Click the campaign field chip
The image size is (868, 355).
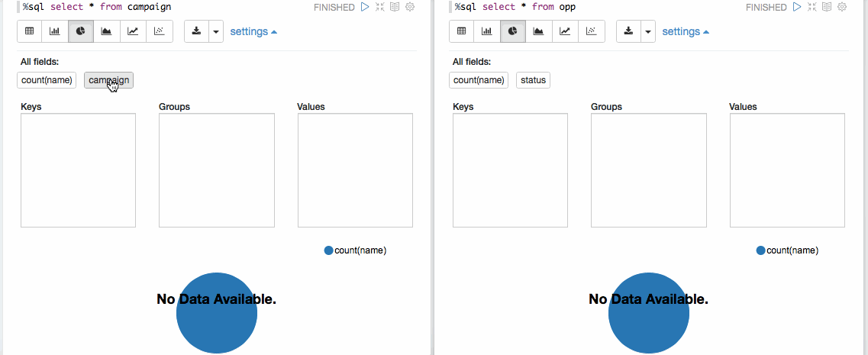108,80
